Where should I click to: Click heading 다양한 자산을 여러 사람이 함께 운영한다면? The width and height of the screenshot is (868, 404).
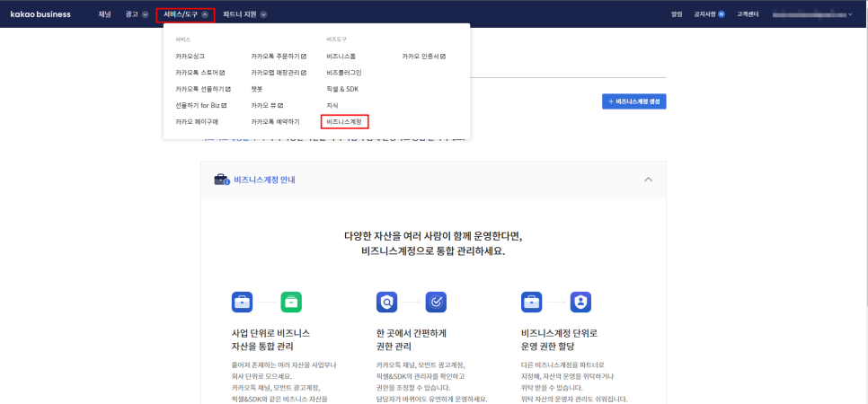click(x=433, y=236)
